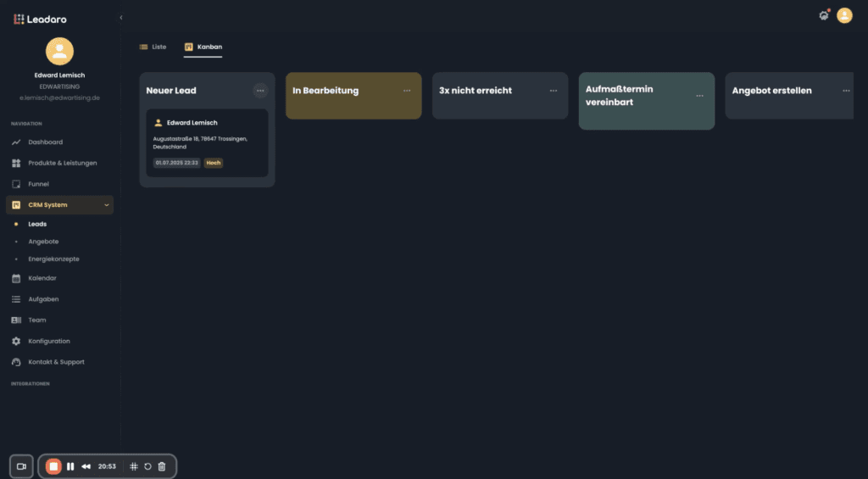Rewind the recording
Screen dimensions: 868x479
[x=86, y=467]
